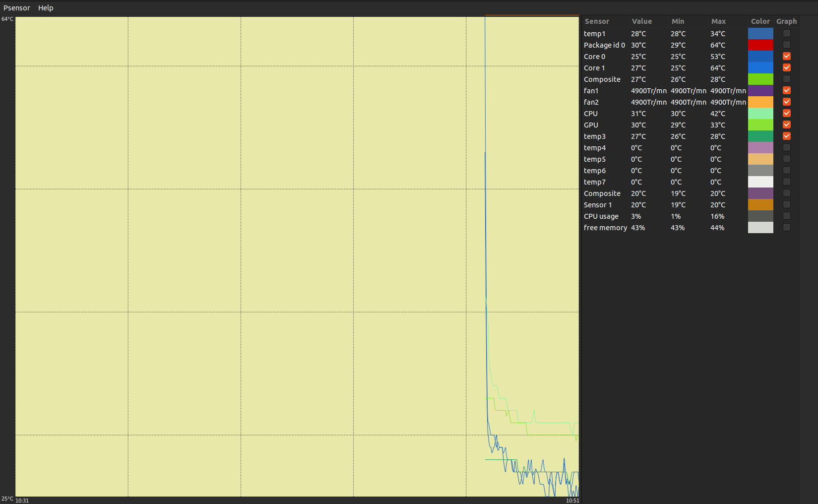Click the 10:51 graph end time label

point(572,501)
